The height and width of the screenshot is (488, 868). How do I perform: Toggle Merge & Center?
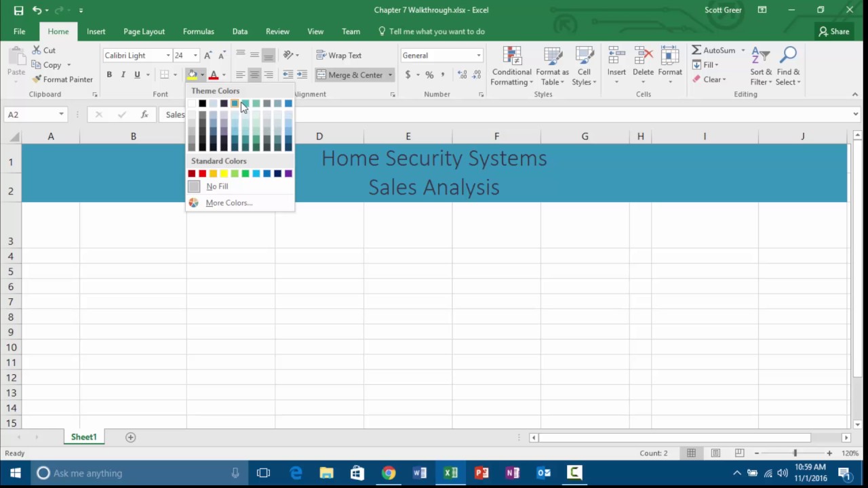[x=350, y=75]
